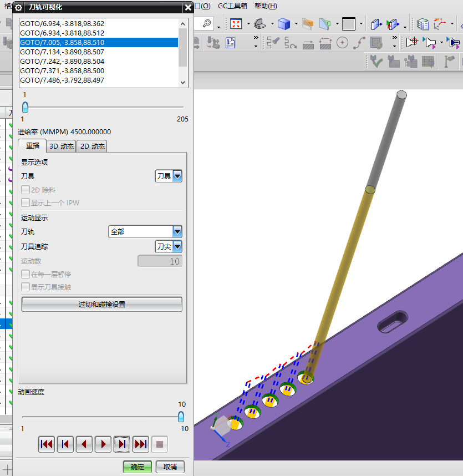Viewport: 463px width, 476px height.
Task: Click the dialog gear settings icon
Action: point(18,7)
